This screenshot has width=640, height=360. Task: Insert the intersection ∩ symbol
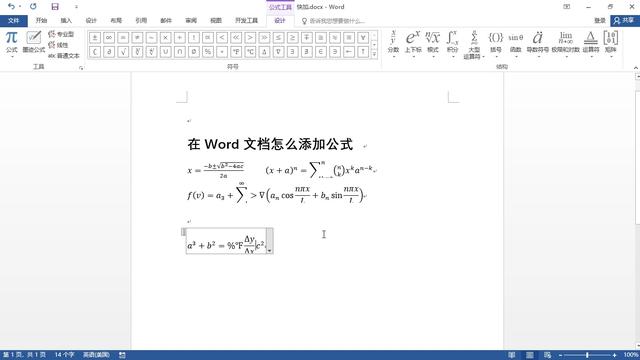(x=180, y=52)
